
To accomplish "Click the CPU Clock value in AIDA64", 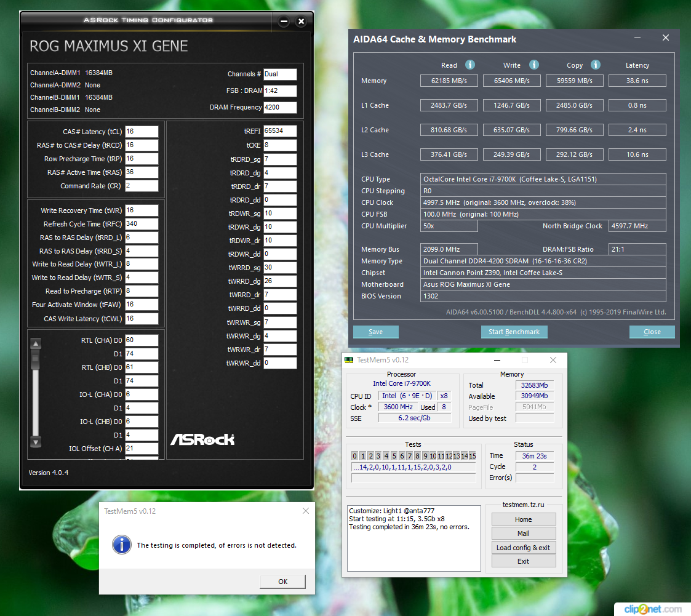I will [x=543, y=202].
